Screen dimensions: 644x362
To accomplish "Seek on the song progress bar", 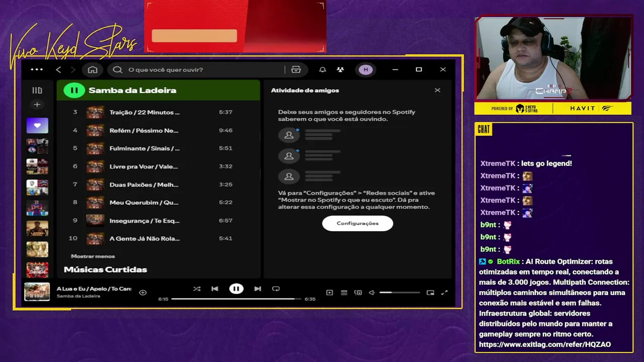I will click(236, 299).
